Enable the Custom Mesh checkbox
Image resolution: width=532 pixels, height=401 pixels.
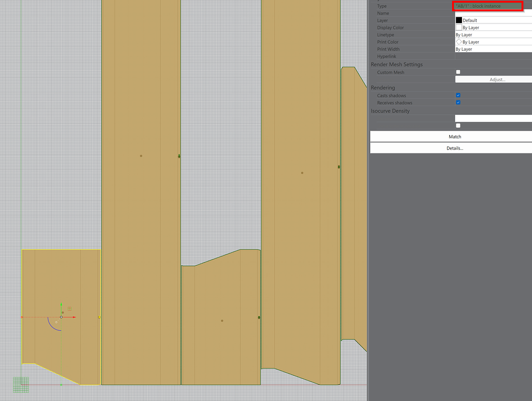click(x=458, y=72)
